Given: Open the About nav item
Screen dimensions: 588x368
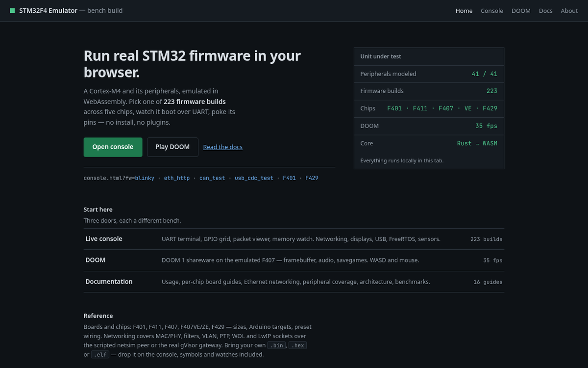Looking at the screenshot, I should pos(569,10).
